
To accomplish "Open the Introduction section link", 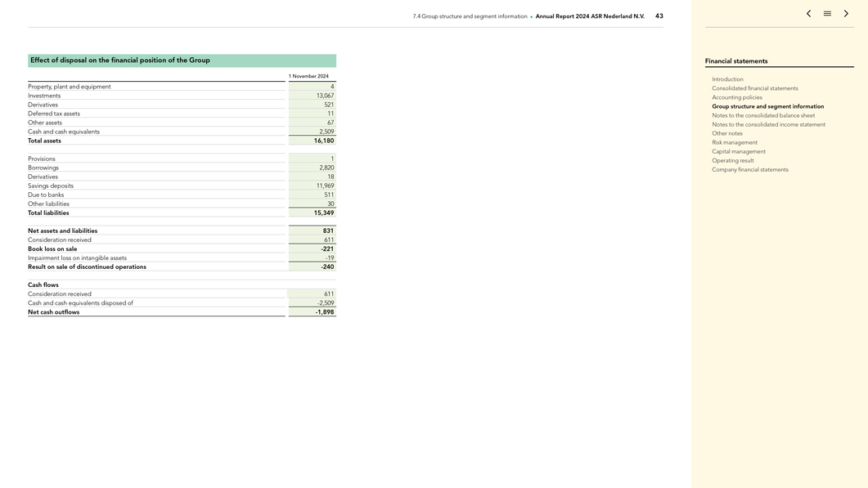I will pyautogui.click(x=727, y=79).
